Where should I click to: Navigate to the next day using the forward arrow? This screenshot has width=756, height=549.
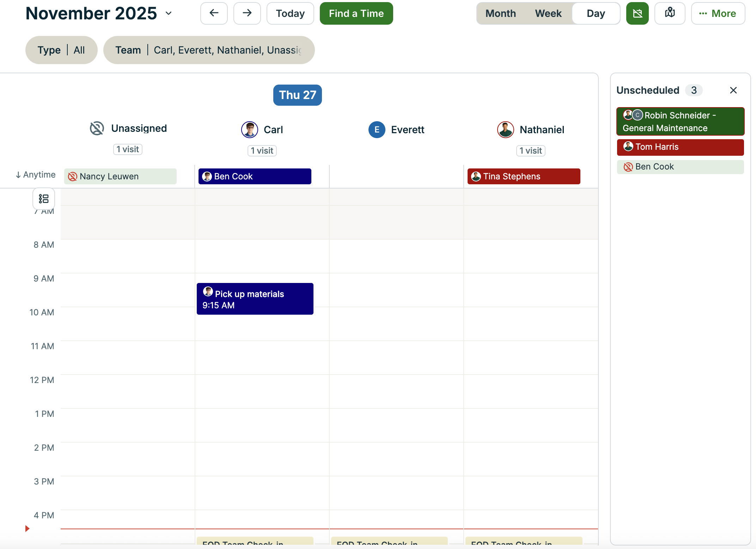click(247, 13)
